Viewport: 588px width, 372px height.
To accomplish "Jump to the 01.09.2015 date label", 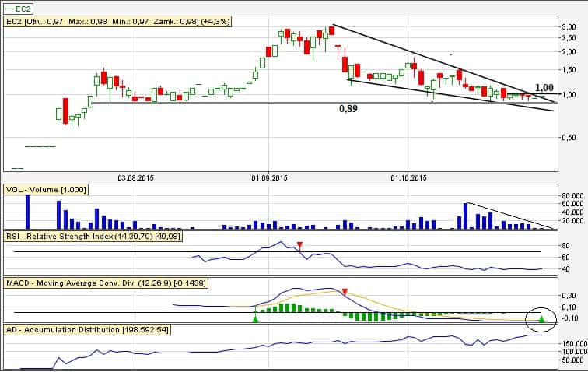I will coord(270,178).
